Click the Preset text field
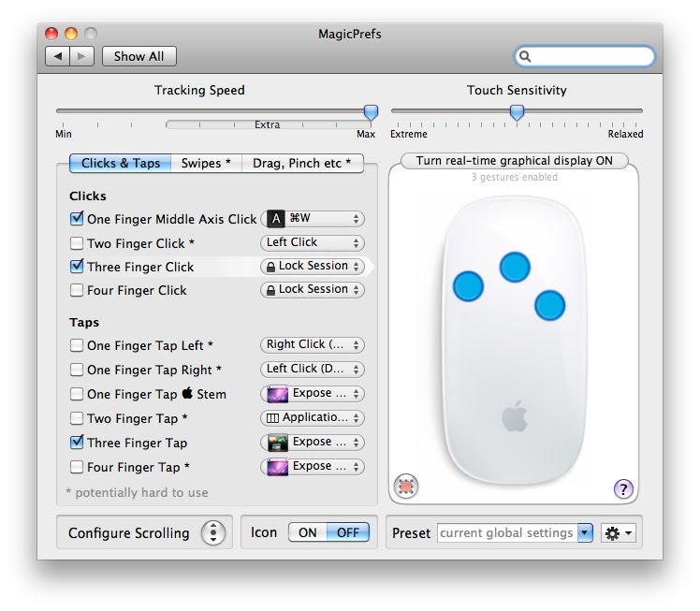 [507, 533]
